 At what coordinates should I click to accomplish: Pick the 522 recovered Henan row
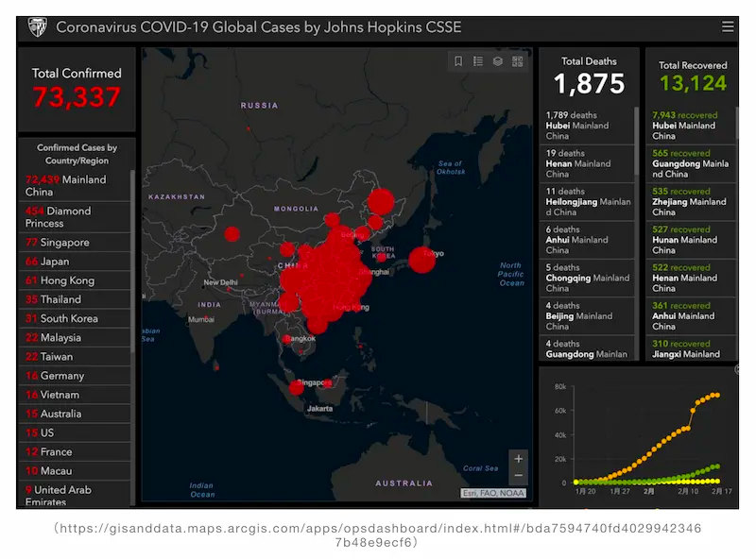[x=691, y=278]
